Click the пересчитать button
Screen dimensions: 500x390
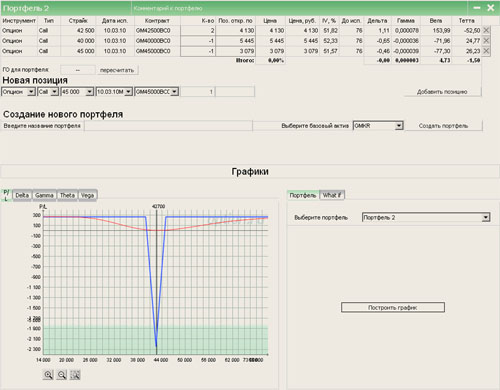[x=117, y=70]
